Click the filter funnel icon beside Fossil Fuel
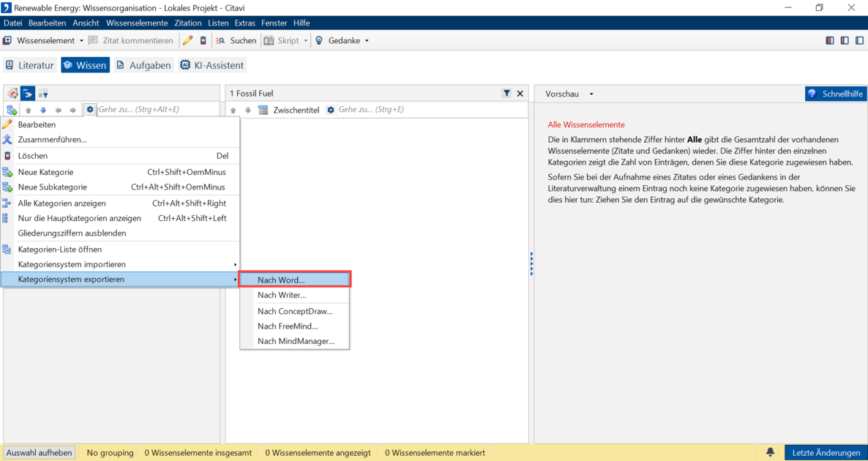This screenshot has height=461, width=868. click(x=506, y=94)
